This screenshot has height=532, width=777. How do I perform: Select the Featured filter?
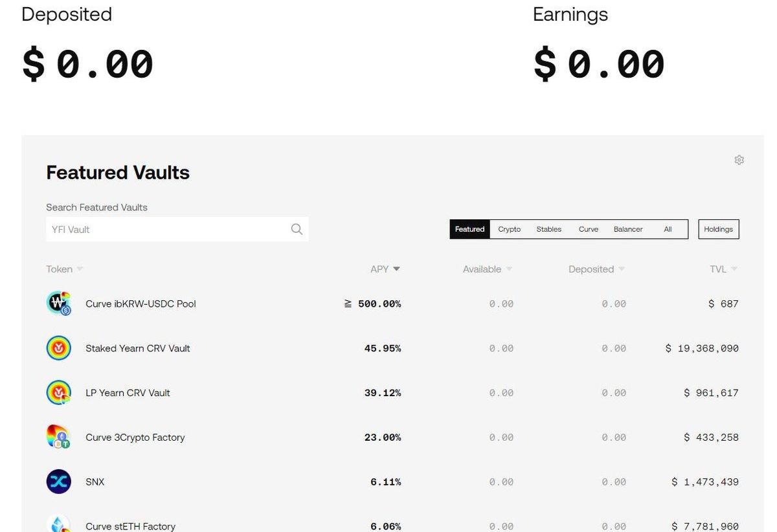point(469,229)
